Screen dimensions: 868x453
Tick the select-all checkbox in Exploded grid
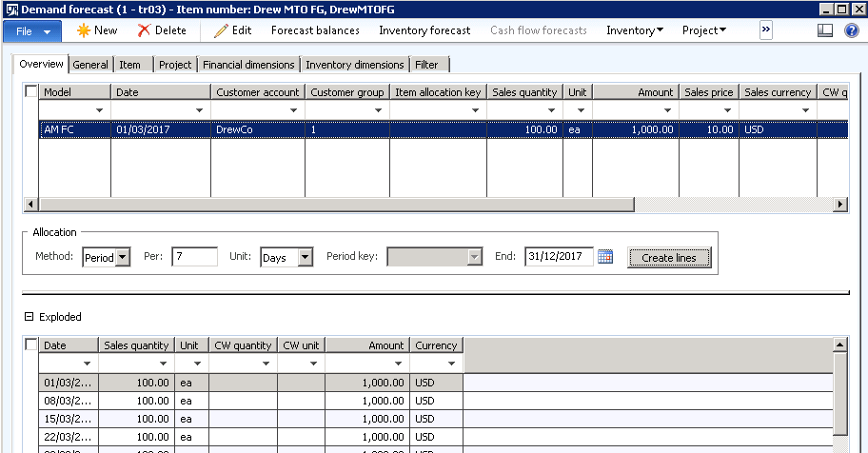pos(31,345)
